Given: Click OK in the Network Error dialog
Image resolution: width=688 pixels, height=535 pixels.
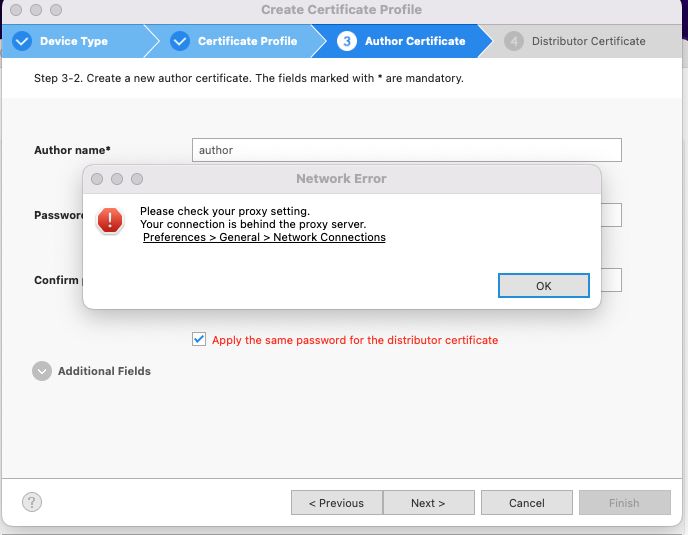Looking at the screenshot, I should 543,286.
